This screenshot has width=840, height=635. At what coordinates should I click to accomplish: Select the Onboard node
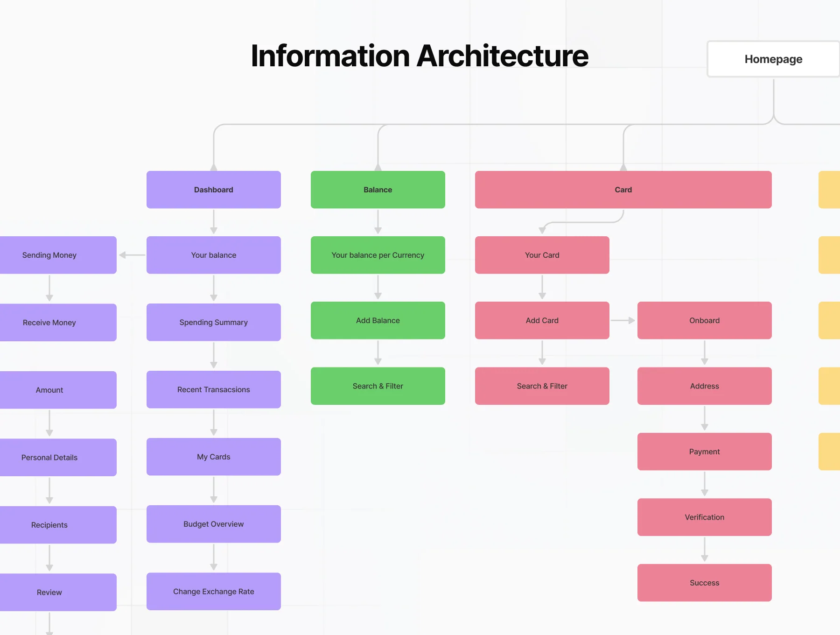pos(705,320)
